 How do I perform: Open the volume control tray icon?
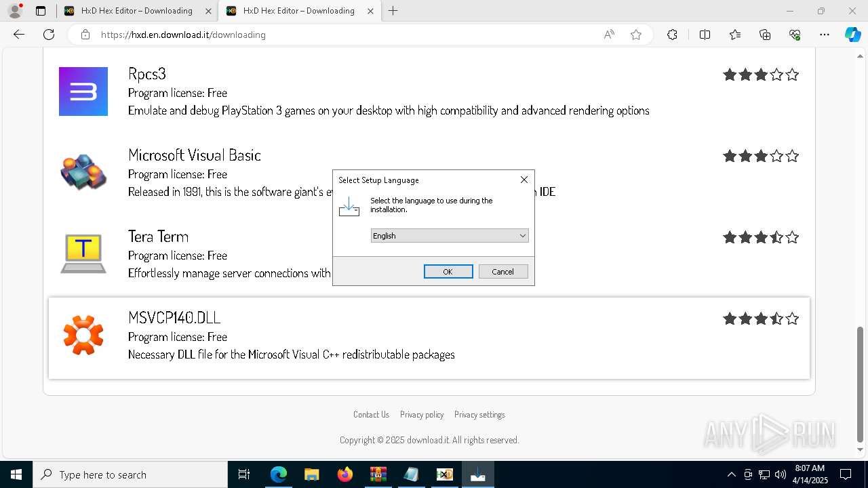pos(781,474)
